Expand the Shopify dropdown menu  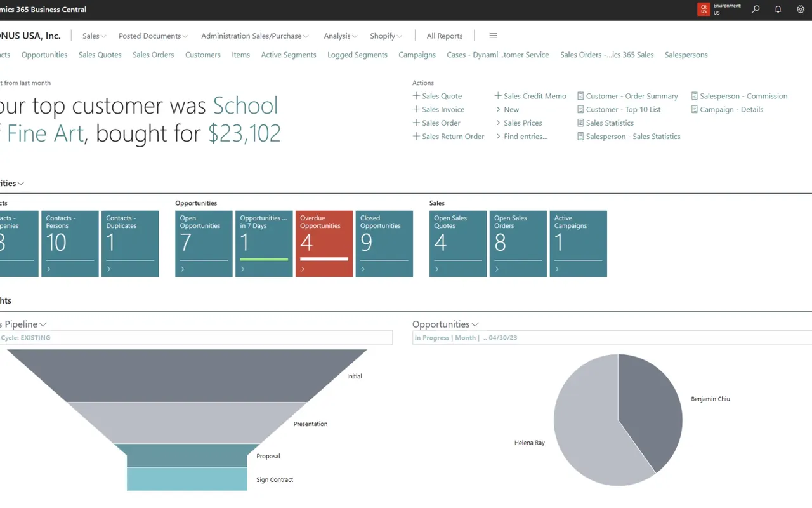click(386, 36)
